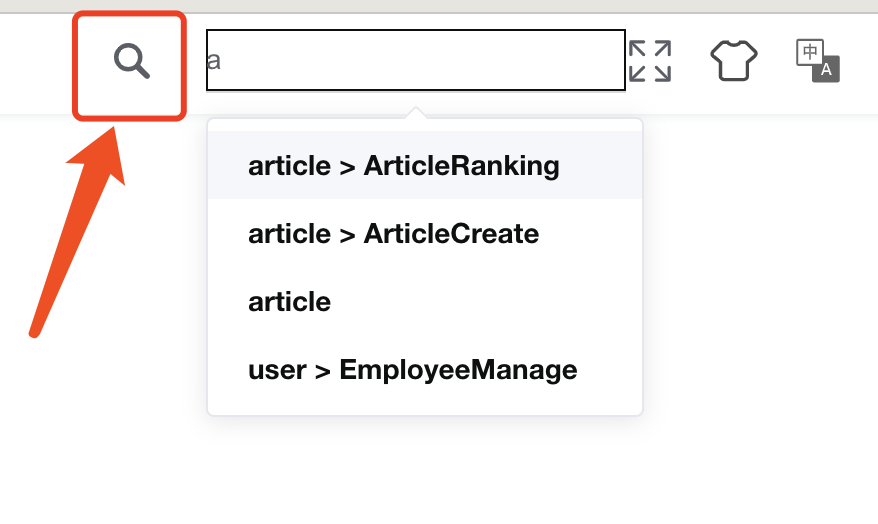Go to the ArticleRanking page suggestion
The width and height of the screenshot is (878, 524).
click(404, 165)
